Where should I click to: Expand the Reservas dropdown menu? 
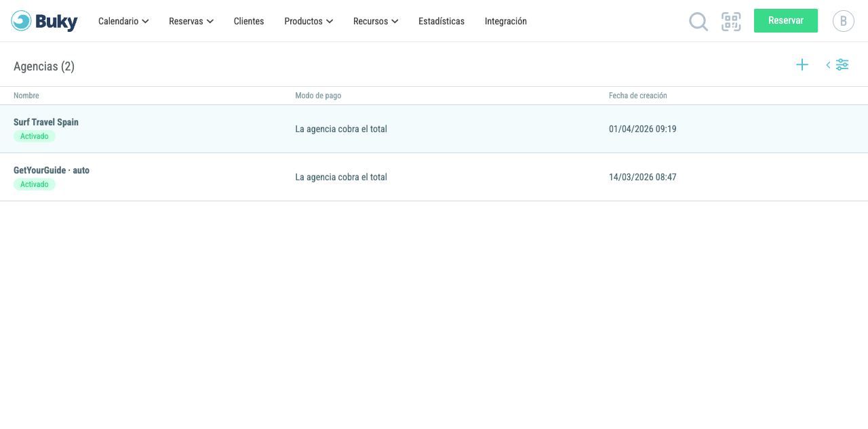pos(191,21)
